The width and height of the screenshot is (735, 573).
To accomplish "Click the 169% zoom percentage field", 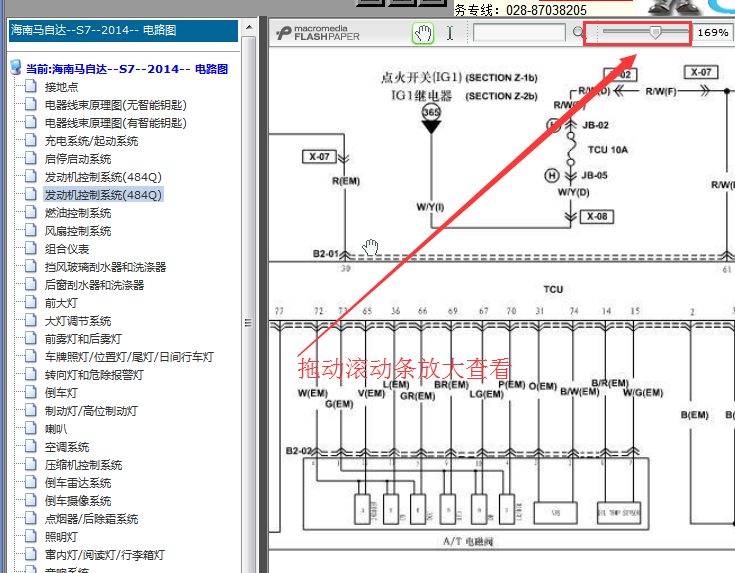I will [x=712, y=32].
